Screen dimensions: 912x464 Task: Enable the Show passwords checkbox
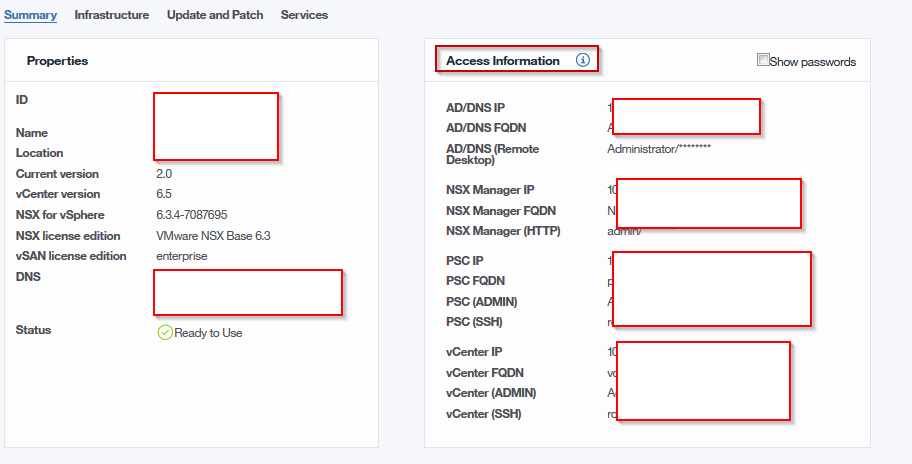point(764,61)
